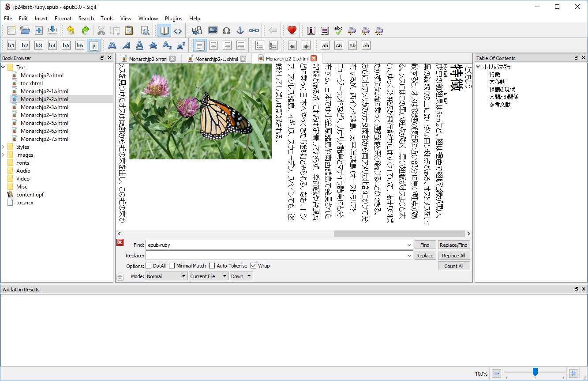Insert a hyperlink with the chain link icon
588x381 pixels.
pyautogui.click(x=254, y=30)
